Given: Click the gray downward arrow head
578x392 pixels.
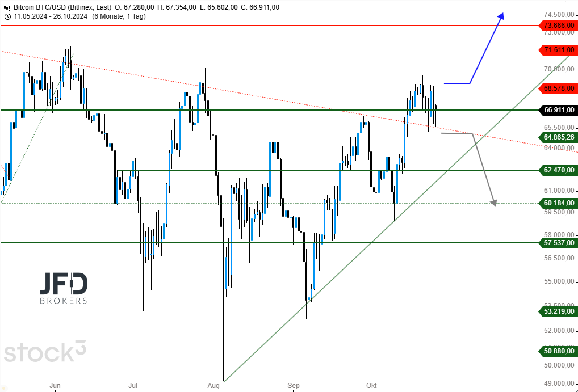Looking at the screenshot, I should (x=494, y=203).
